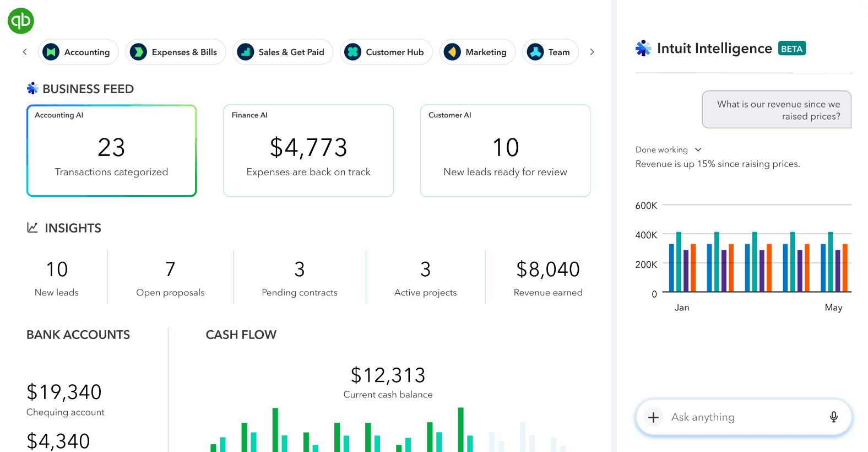Viewport: 868px width, 452px height.
Task: Click the Team pill icon
Action: click(x=535, y=52)
